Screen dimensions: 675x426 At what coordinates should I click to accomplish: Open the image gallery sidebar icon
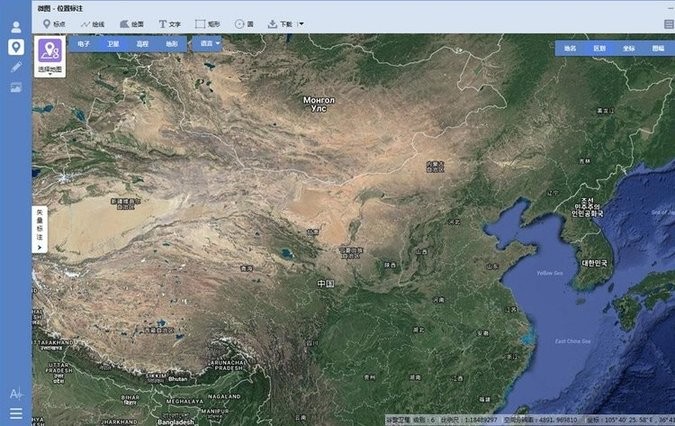point(15,88)
